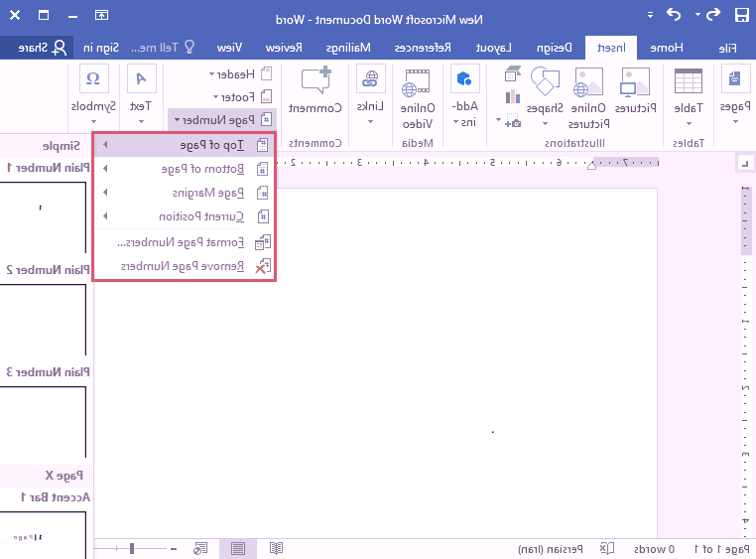Pick the Plain Number 2 thumbnail
Screen dimensions: 756x559
point(44,320)
